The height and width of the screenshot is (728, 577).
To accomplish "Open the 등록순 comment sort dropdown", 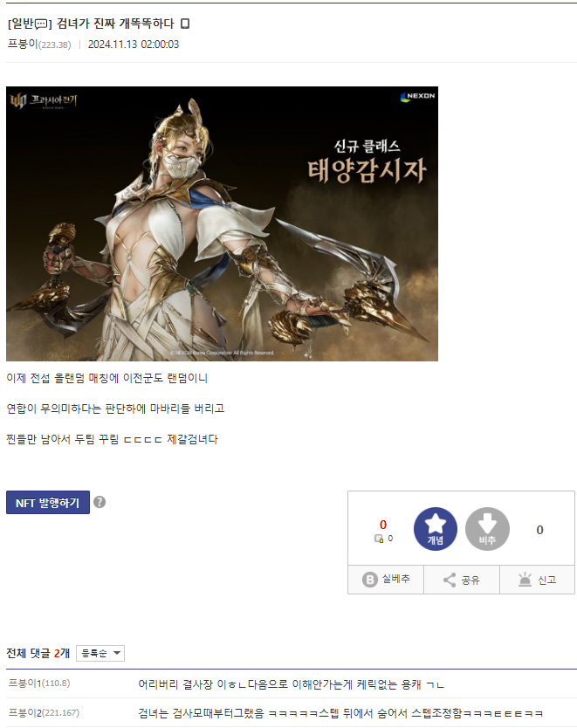I will (x=100, y=653).
